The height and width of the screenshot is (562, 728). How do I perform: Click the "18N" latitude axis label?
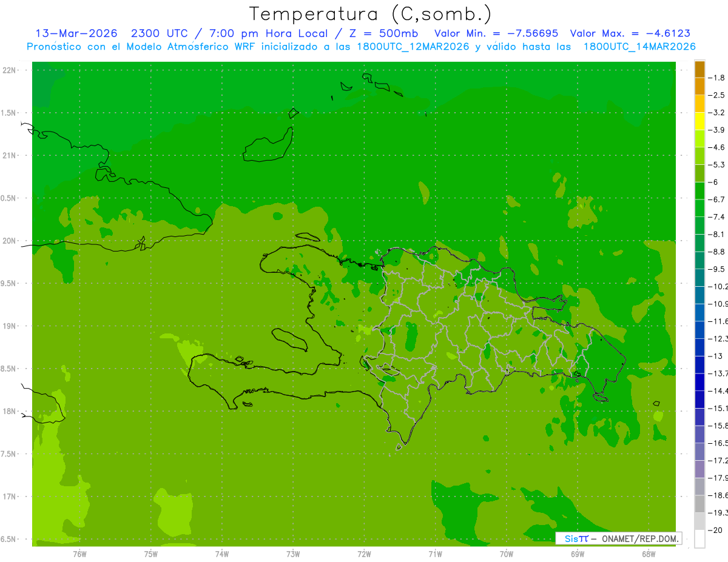click(10, 411)
